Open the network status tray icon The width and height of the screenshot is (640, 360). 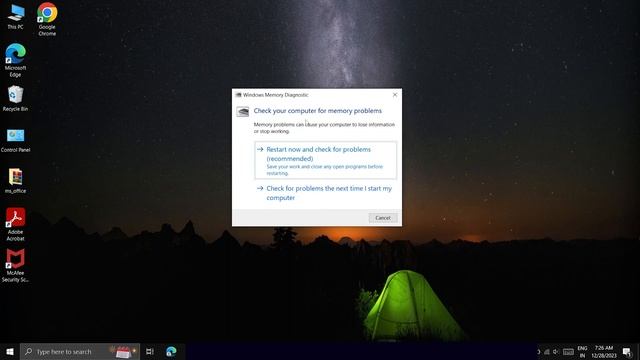[547, 352]
